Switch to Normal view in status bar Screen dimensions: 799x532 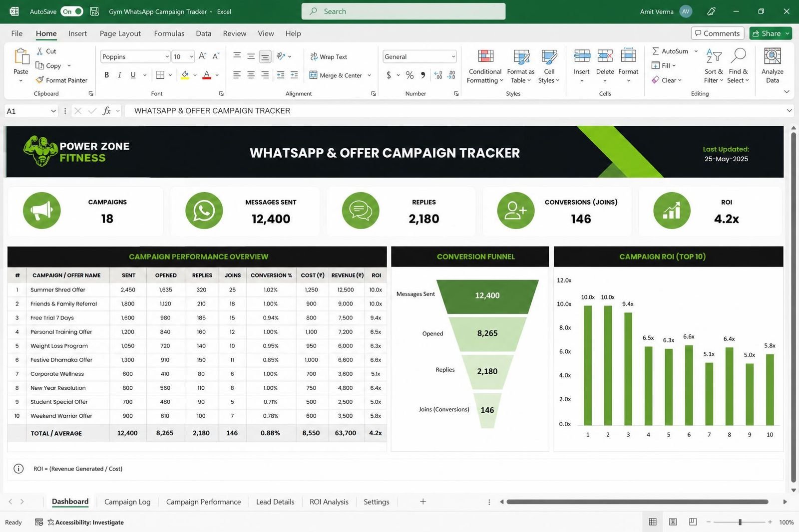[x=652, y=522]
